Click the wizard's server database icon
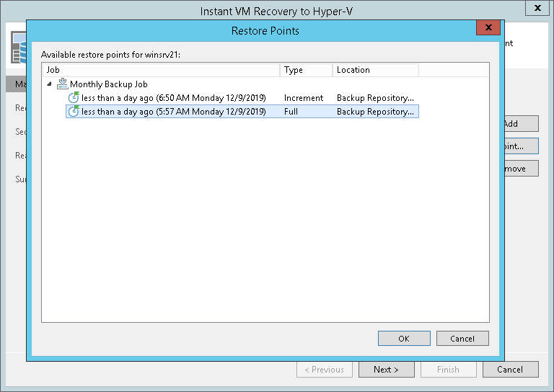 tap(19, 48)
